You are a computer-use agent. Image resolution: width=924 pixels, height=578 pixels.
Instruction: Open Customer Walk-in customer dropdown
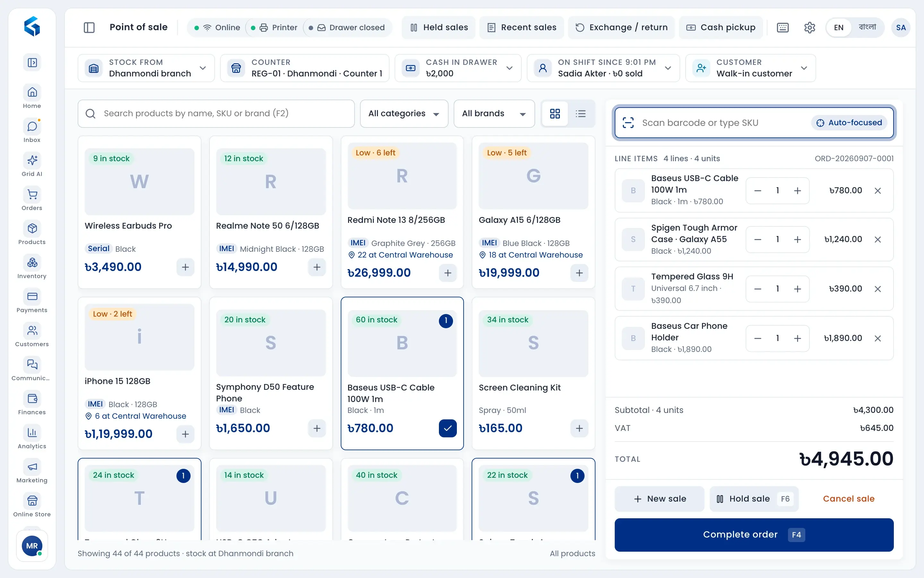(x=750, y=68)
